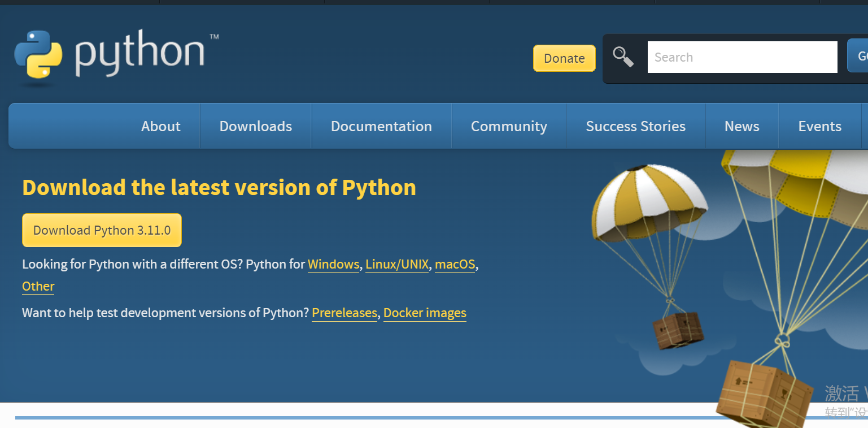Viewport: 868px width, 428px height.
Task: Open the Documentation menu
Action: coord(381,126)
